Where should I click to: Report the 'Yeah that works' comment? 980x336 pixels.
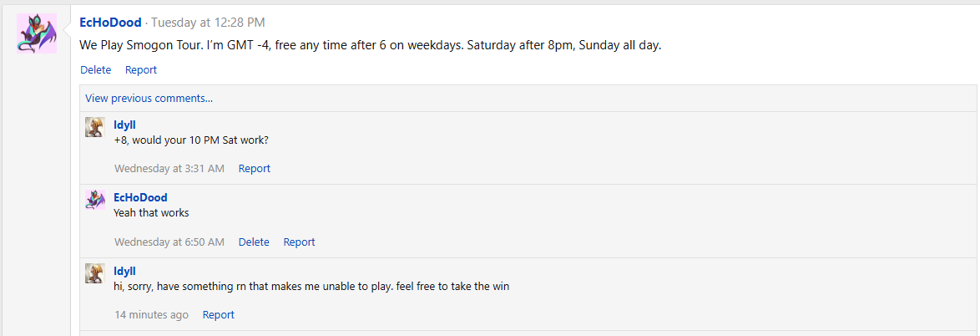pyautogui.click(x=299, y=242)
